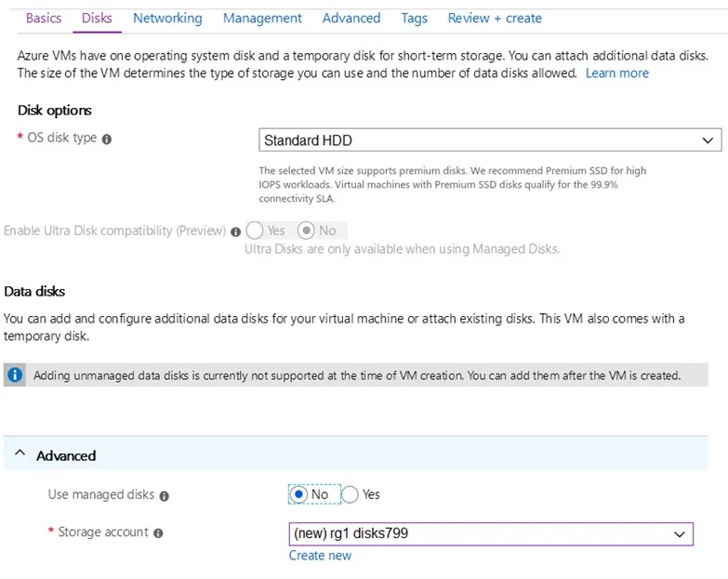Image resolution: width=728 pixels, height=579 pixels.
Task: Click the Enable Ultra Disk compatibility label
Action: 114,230
